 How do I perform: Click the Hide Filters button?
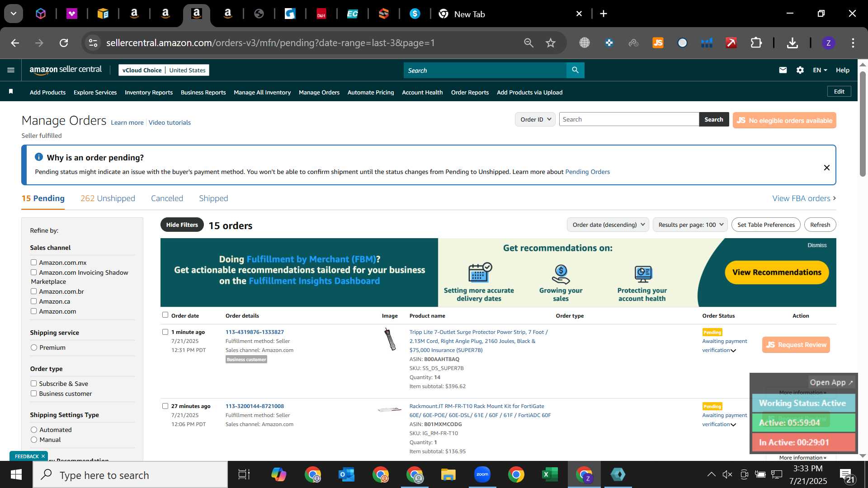(x=182, y=225)
